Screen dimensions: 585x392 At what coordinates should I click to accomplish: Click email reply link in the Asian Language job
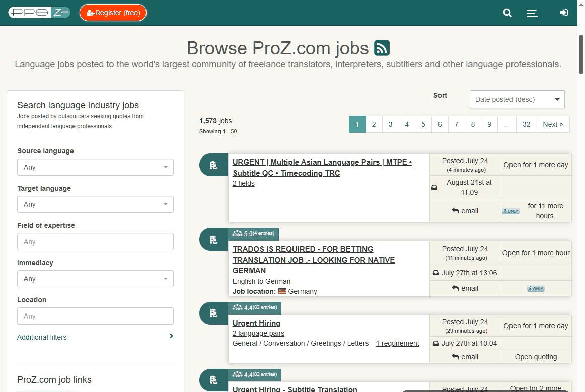[465, 211]
